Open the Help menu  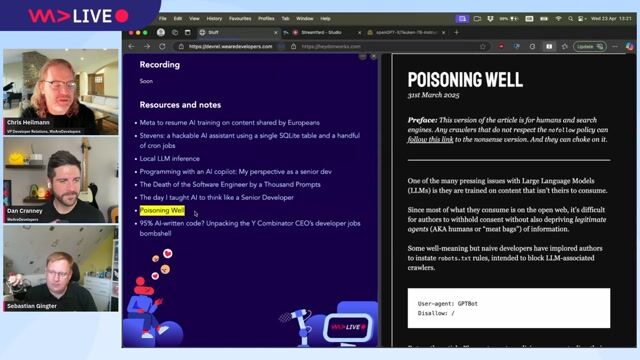point(325,19)
